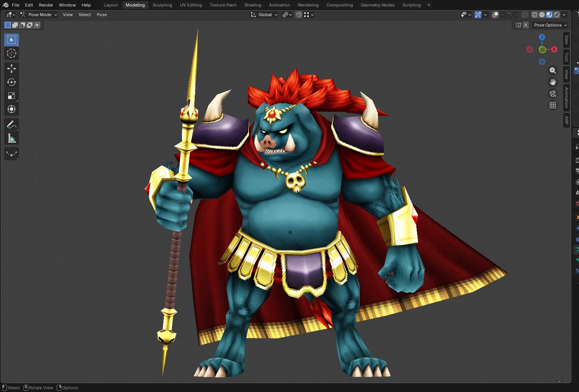The image size is (579, 392).
Task: Switch to the Sculpting workspace tab
Action: tap(162, 5)
